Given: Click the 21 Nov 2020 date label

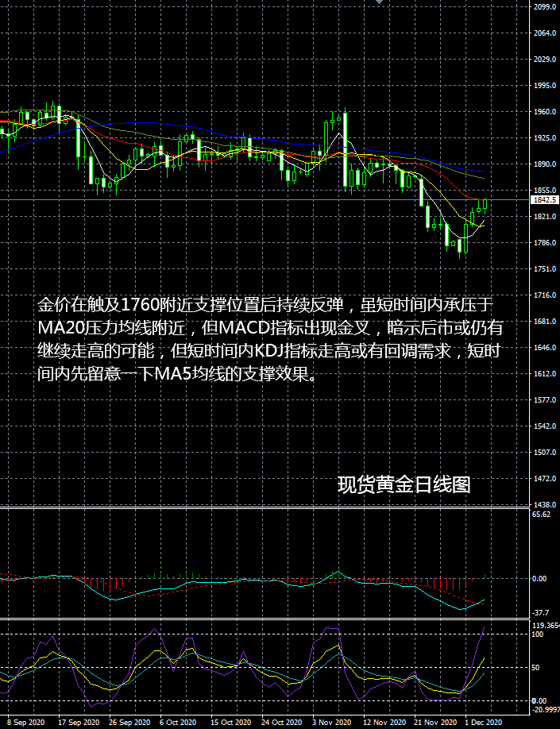Looking at the screenshot, I should point(435,723).
